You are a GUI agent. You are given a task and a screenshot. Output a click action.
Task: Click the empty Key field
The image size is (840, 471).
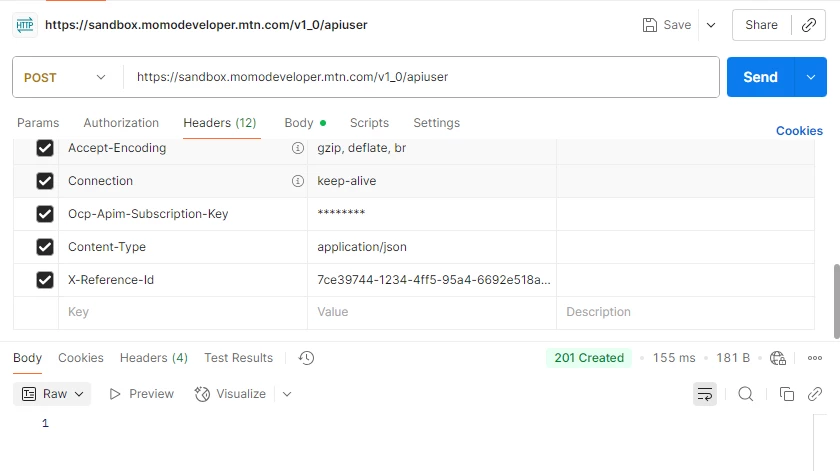coord(183,312)
